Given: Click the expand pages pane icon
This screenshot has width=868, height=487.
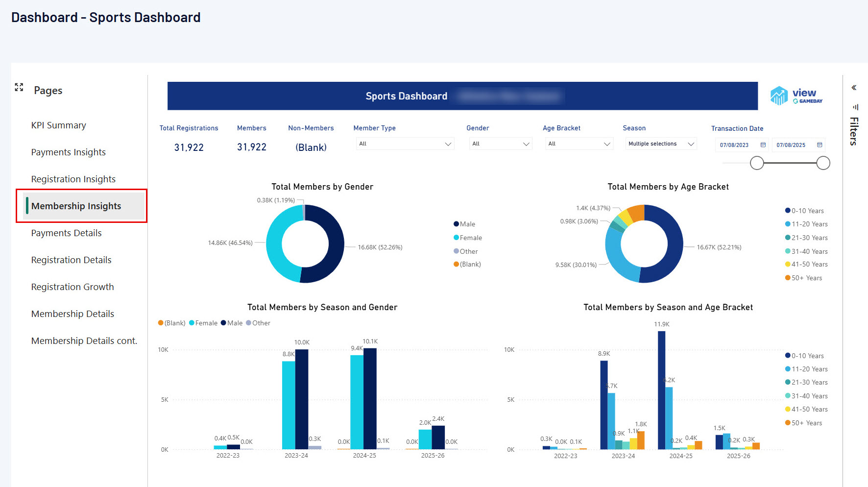Looking at the screenshot, I should point(19,87).
